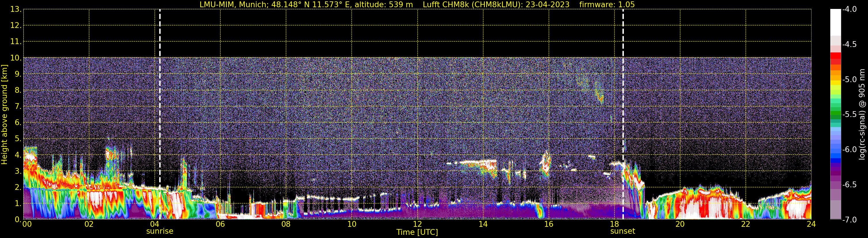The height and width of the screenshot is (238, 868).
Task: Click the '9.' height axis tick label
Action: coord(18,74)
